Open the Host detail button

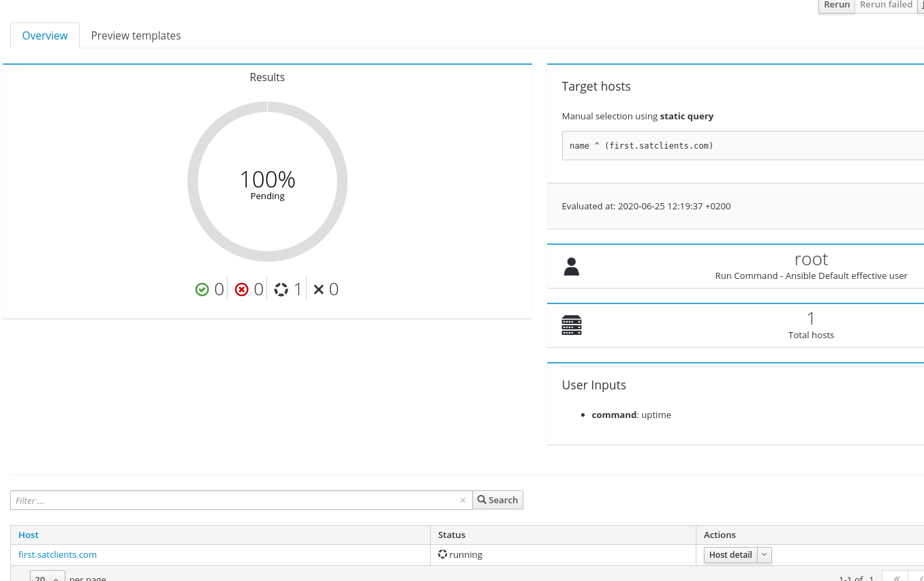click(x=730, y=555)
